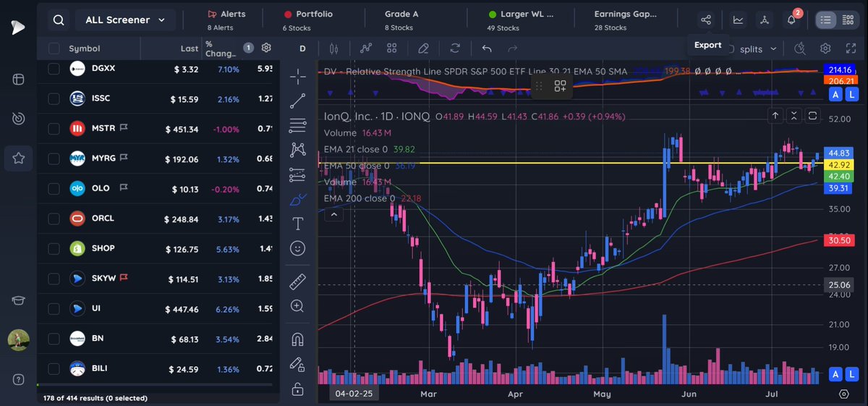The image size is (868, 406).
Task: Click the network nodes icon
Action: [x=765, y=20]
